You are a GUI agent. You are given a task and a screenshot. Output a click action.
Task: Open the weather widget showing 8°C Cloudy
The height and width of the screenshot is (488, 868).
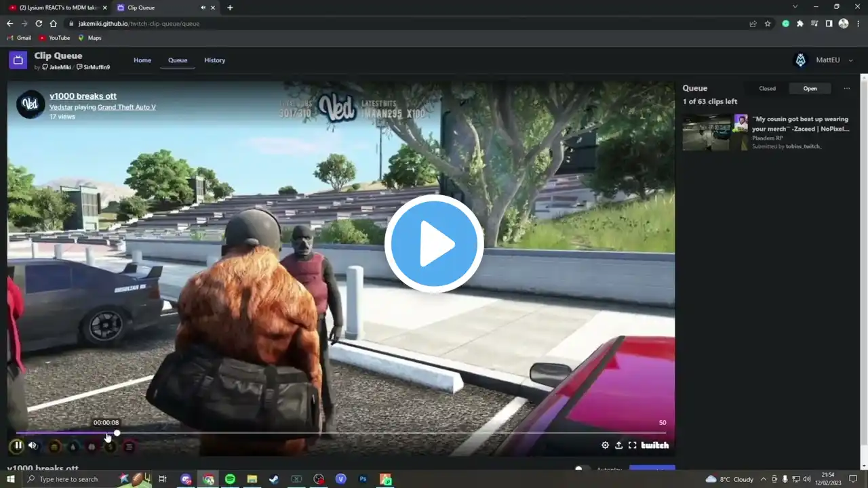click(730, 479)
